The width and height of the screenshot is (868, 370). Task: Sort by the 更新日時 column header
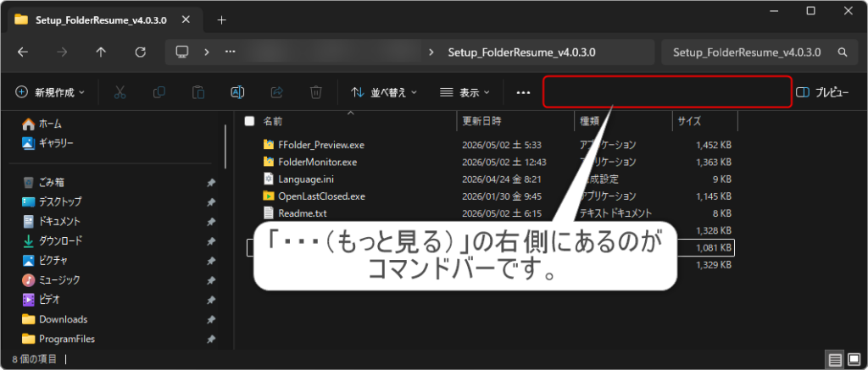tap(481, 121)
